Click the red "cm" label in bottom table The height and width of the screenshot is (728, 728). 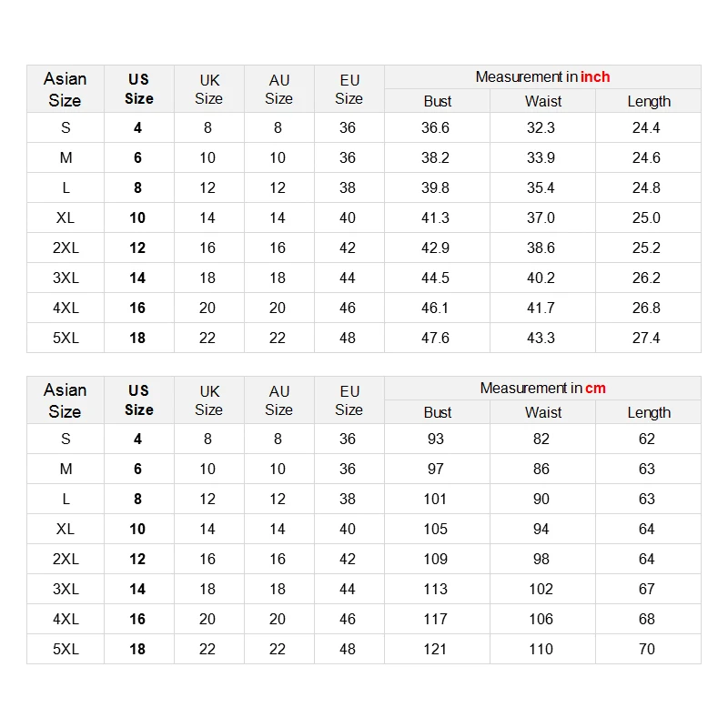595,389
